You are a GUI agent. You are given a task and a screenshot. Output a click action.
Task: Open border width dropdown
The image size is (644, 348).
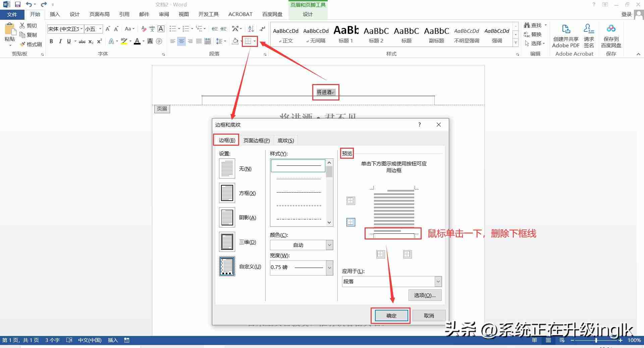click(x=329, y=268)
